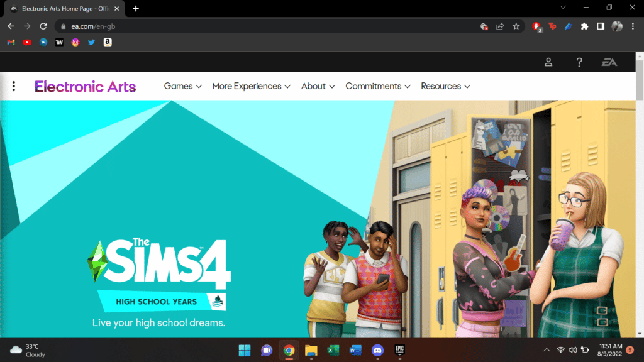Click the EA help question mark icon
The image size is (644, 362).
pyautogui.click(x=579, y=62)
